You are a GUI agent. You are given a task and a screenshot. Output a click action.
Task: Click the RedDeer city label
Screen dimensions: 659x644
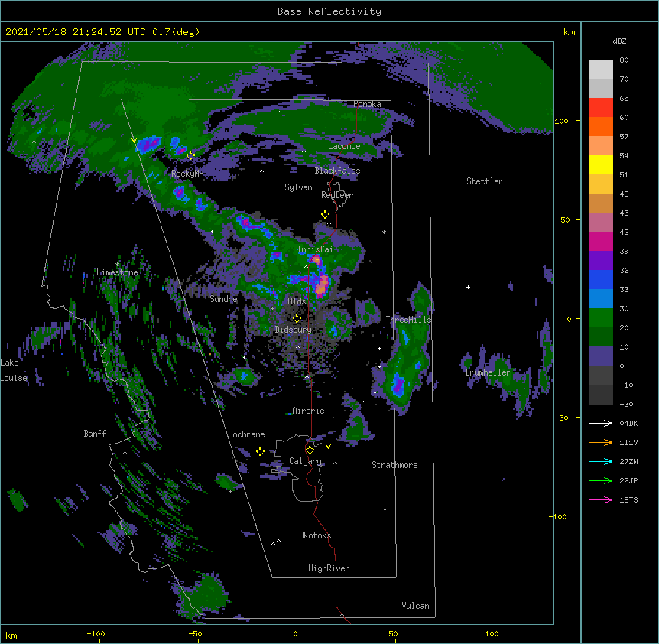337,194
